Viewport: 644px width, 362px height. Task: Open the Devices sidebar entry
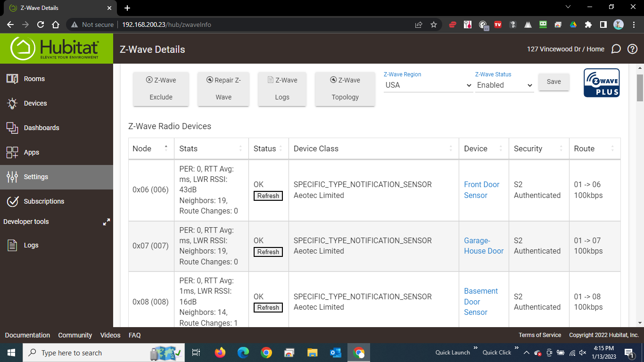[x=57, y=103]
